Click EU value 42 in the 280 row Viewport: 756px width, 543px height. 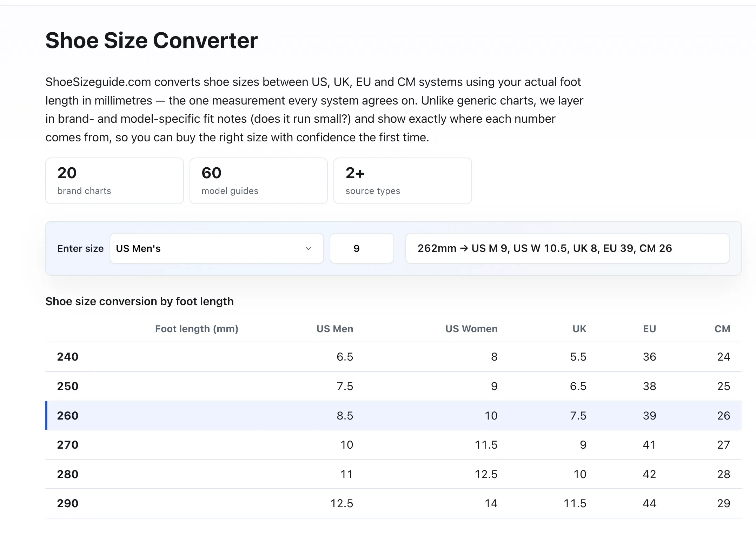[649, 474]
